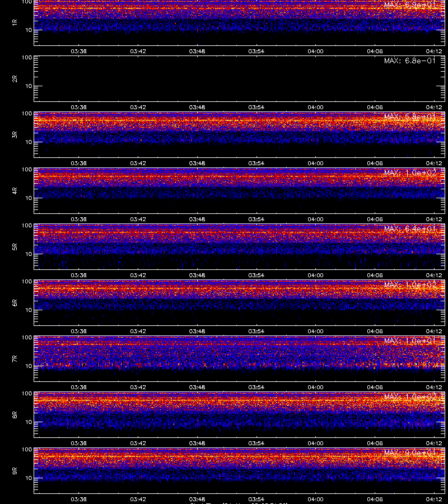Click the 3R panel axis label
Screen dimensions: 448x504
(x=15, y=134)
